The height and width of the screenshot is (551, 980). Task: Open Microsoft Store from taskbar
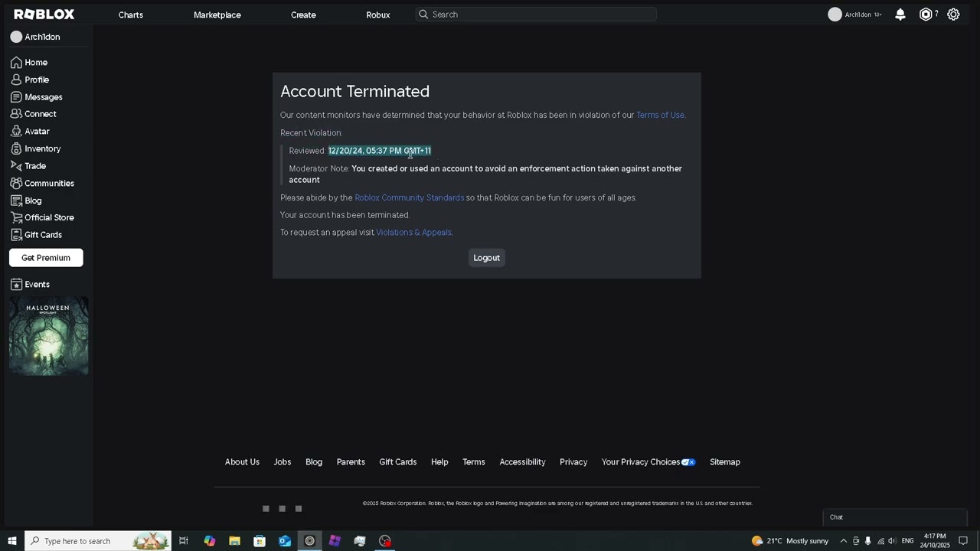(260, 541)
